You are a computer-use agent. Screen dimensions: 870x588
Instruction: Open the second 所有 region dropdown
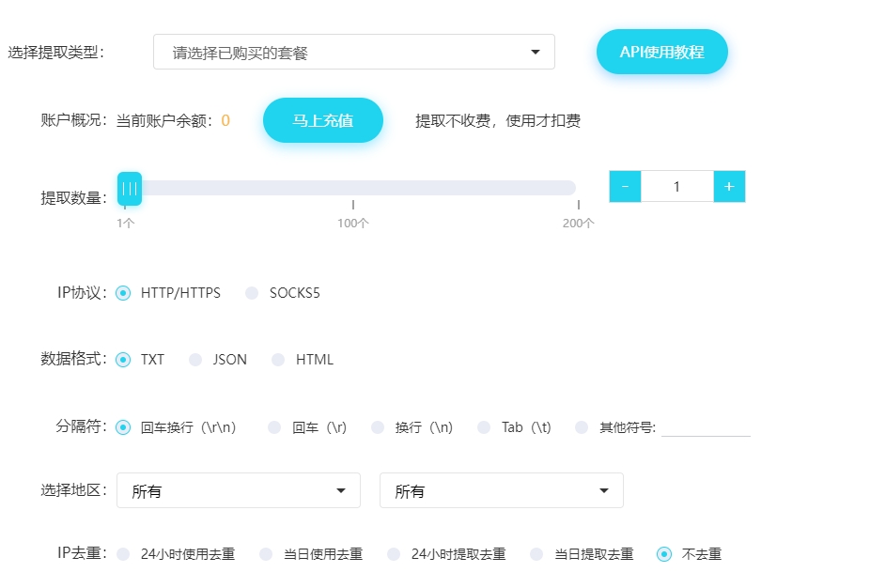point(502,490)
